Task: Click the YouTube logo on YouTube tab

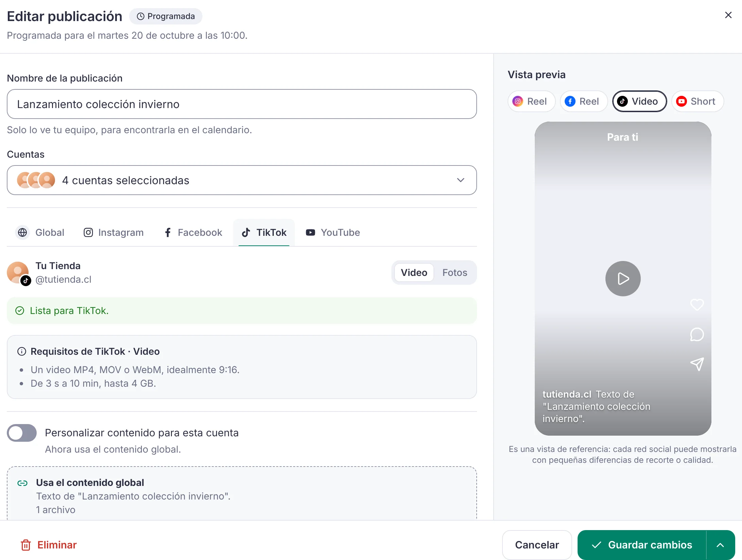Action: pyautogui.click(x=311, y=232)
